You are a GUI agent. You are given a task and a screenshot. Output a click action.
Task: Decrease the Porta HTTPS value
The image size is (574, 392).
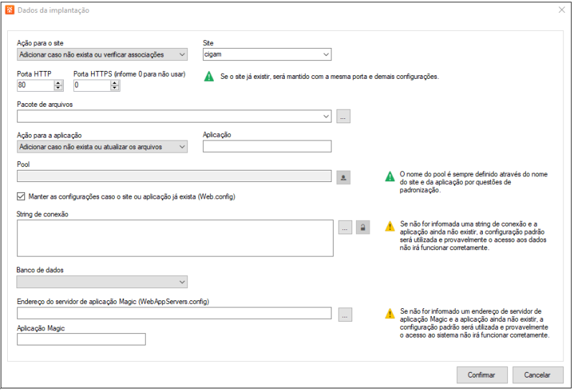(115, 88)
